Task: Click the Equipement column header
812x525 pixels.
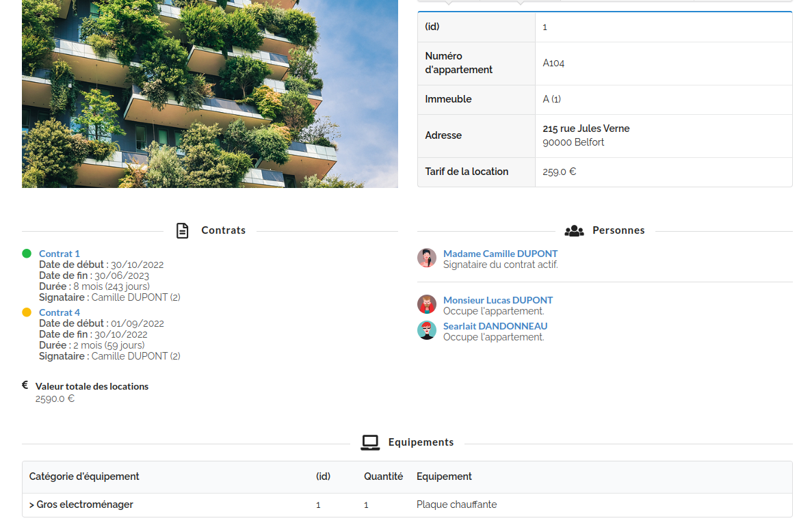Action: click(x=444, y=476)
